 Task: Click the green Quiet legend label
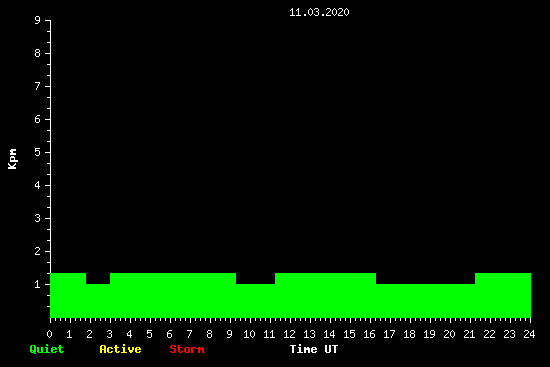47,349
